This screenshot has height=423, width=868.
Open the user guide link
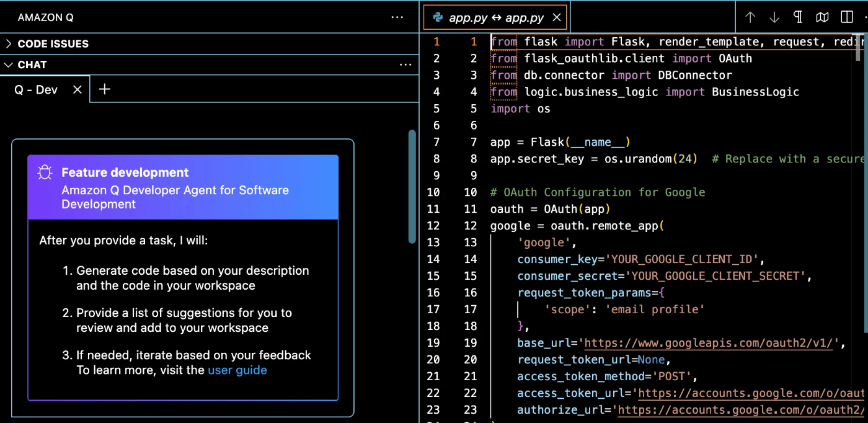(237, 370)
